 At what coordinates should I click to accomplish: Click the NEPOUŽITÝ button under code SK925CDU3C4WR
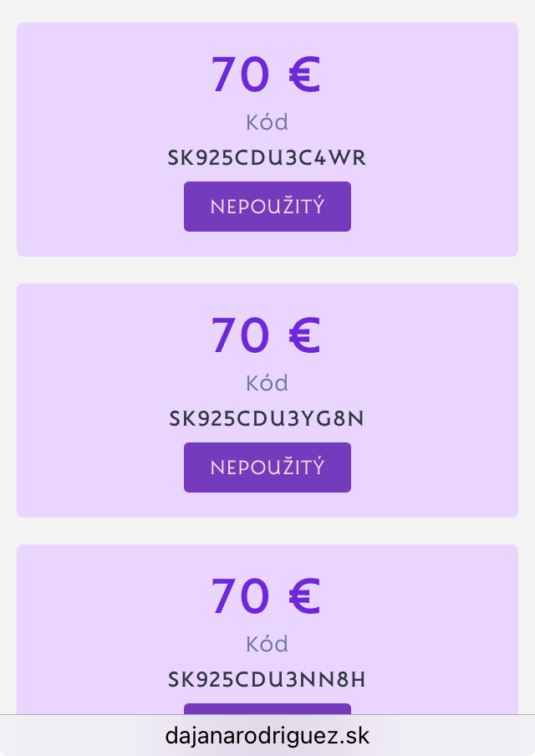[x=267, y=207]
